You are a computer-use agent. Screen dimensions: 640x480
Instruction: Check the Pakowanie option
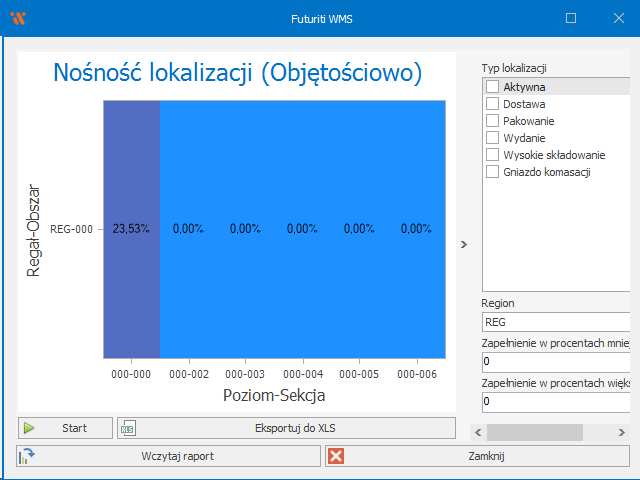492,121
